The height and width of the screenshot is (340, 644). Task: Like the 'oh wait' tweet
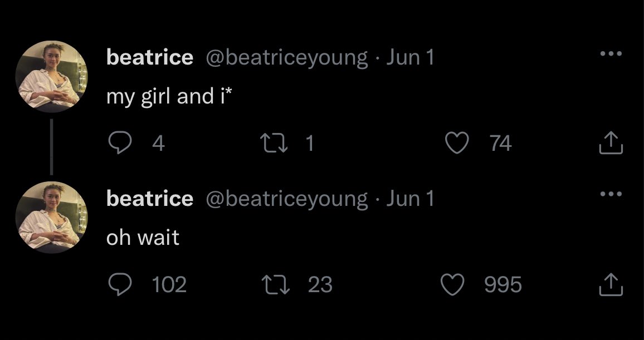(452, 285)
